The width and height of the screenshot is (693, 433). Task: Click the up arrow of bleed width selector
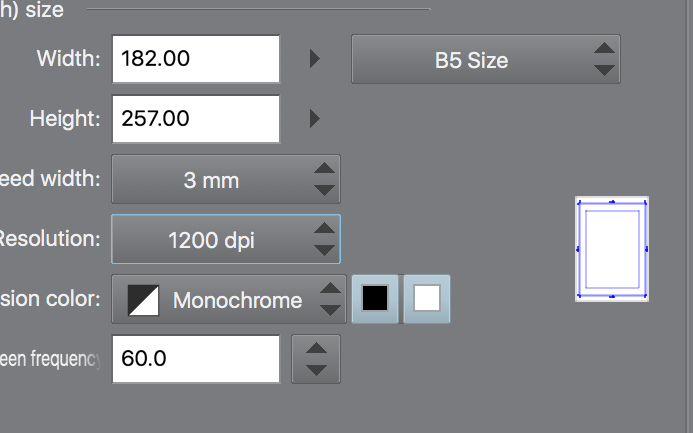(324, 169)
